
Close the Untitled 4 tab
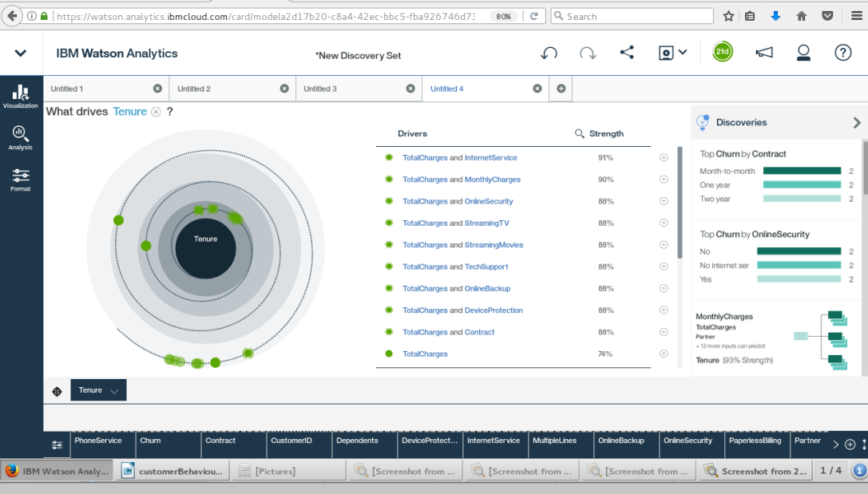tap(537, 89)
